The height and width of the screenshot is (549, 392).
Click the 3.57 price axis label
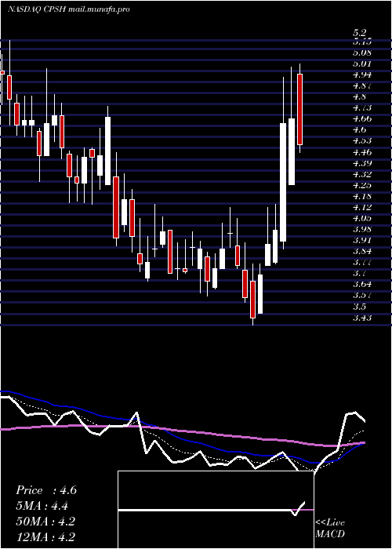[362, 295]
